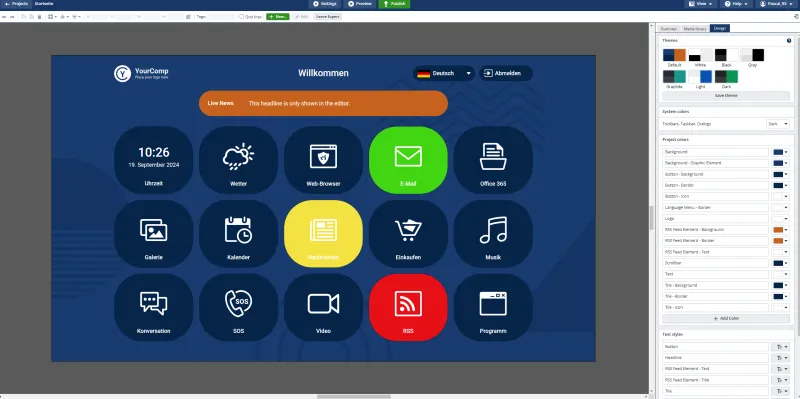
Task: Choose the Graphite theme swatch
Action: (x=674, y=77)
